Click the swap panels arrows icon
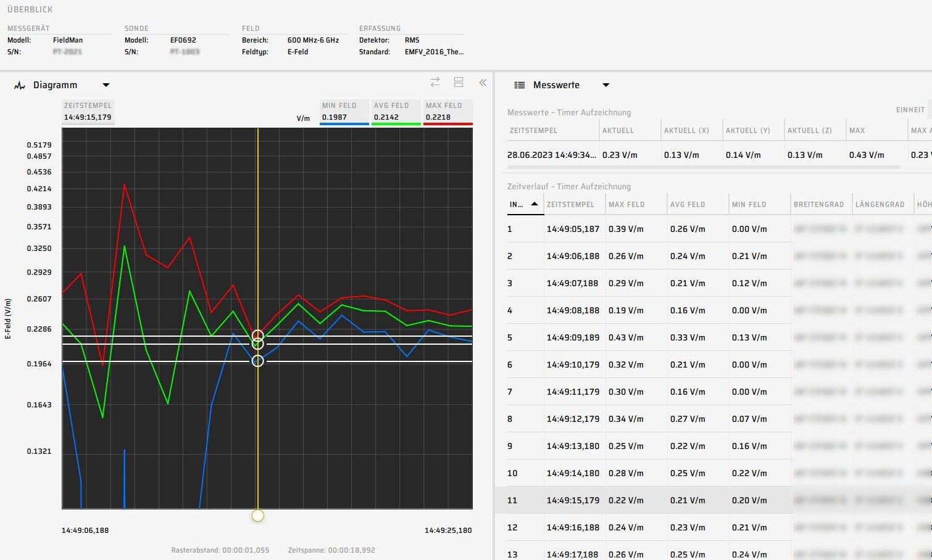 pos(435,82)
